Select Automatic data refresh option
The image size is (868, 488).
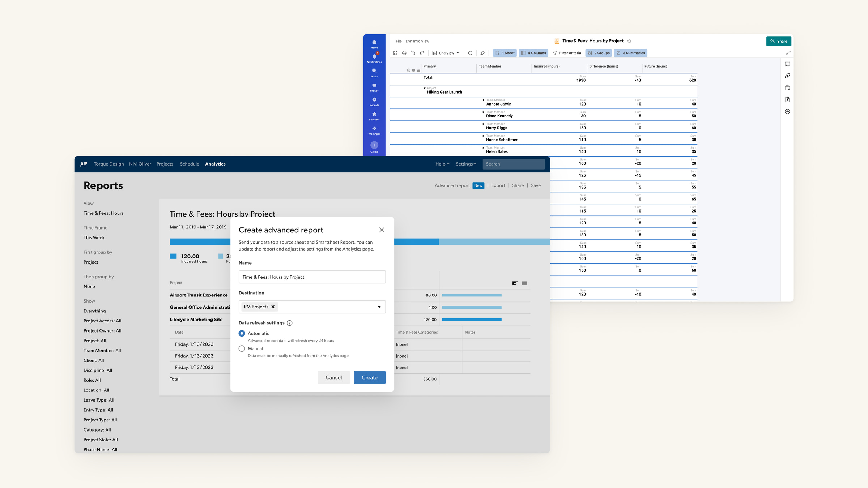pyautogui.click(x=242, y=333)
